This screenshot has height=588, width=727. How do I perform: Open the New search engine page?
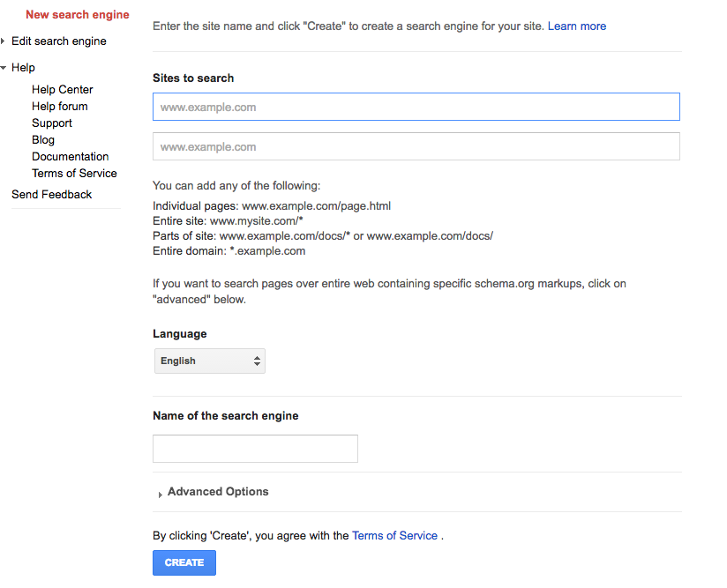point(77,14)
